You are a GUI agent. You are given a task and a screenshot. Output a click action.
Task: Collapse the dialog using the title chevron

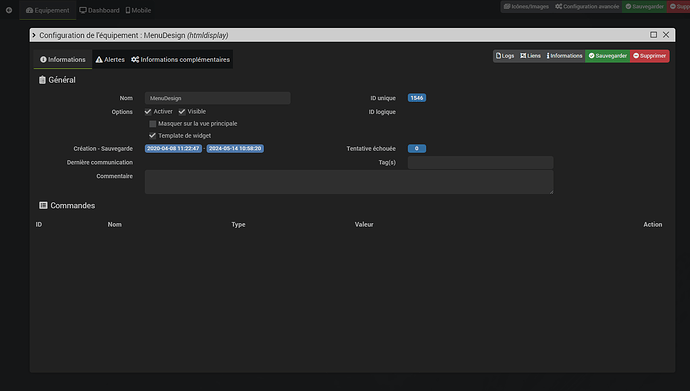[x=34, y=35]
